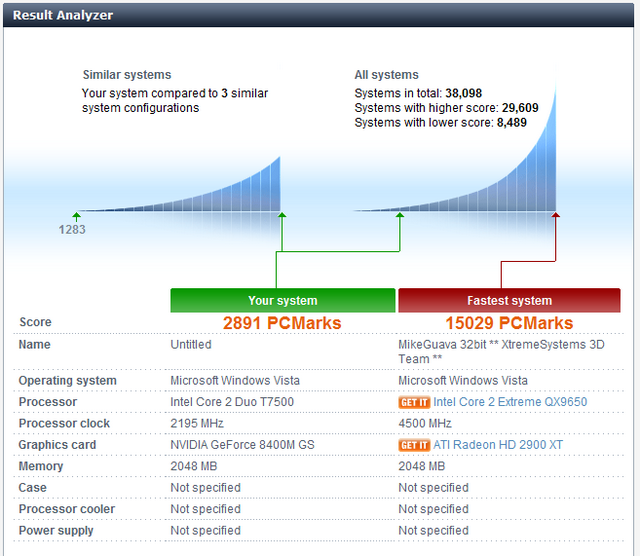Click the Systems with lower score: 8,489 line
The width and height of the screenshot is (640, 556).
pos(440,122)
